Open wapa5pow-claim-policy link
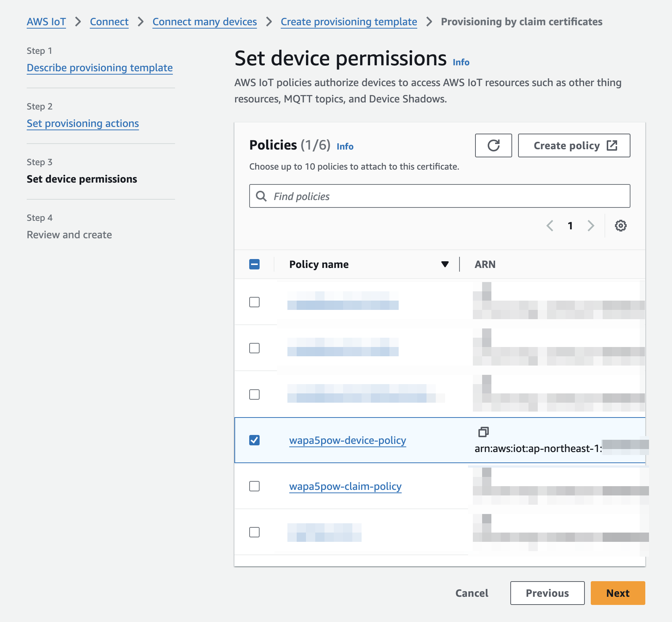 tap(345, 487)
